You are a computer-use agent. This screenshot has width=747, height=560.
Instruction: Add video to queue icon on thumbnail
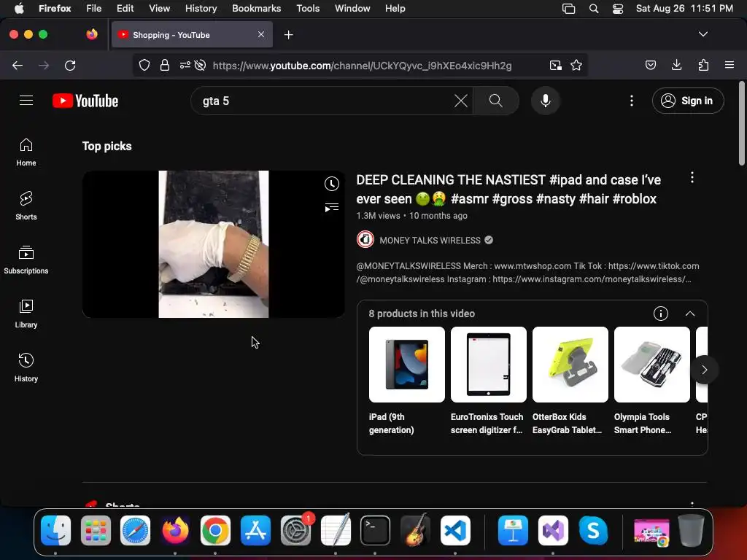[332, 207]
